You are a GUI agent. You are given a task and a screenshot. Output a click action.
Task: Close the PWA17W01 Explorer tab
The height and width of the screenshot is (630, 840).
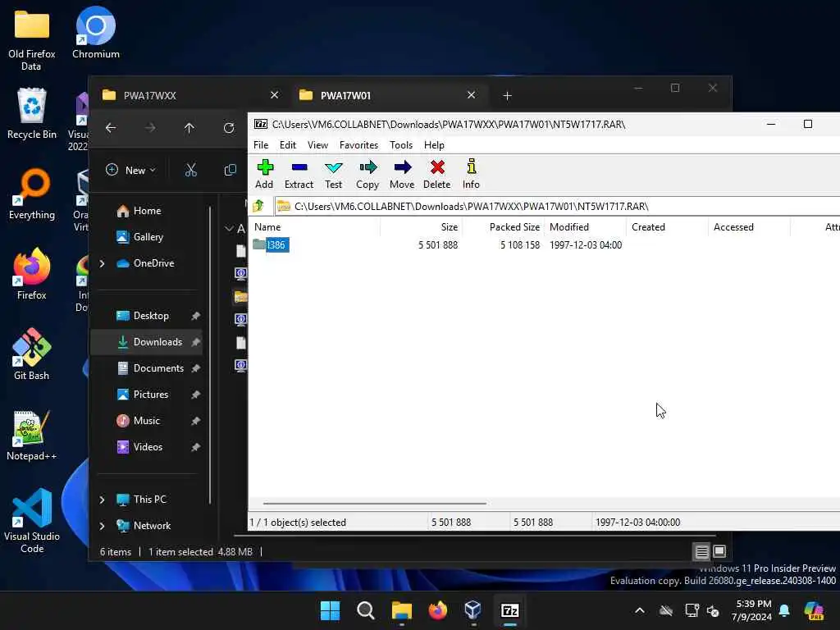(x=471, y=95)
